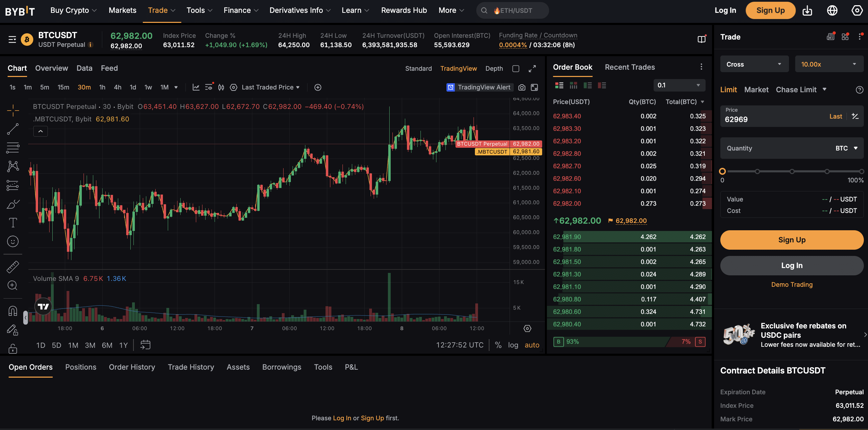Open the chart indicators menu
This screenshot has width=868, height=430.
[x=196, y=87]
